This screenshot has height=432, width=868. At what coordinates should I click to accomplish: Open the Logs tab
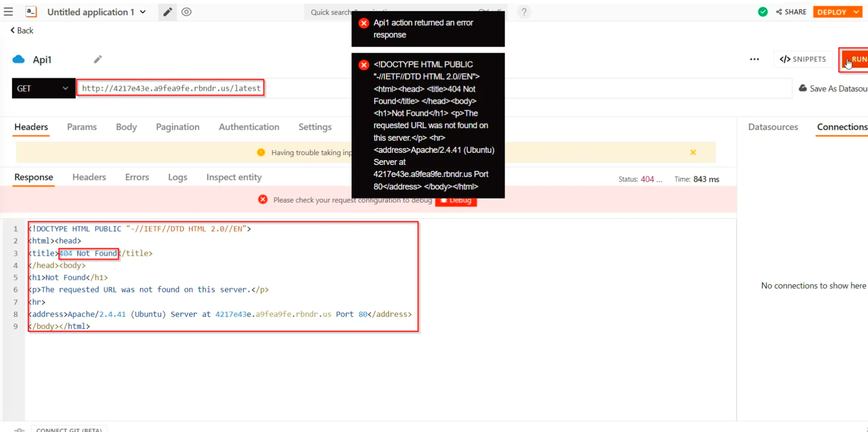(177, 177)
